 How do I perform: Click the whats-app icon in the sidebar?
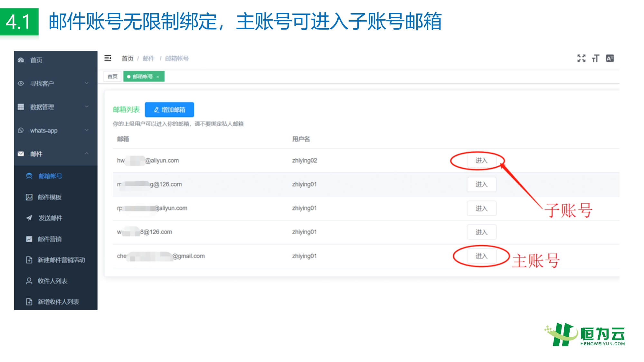21,130
